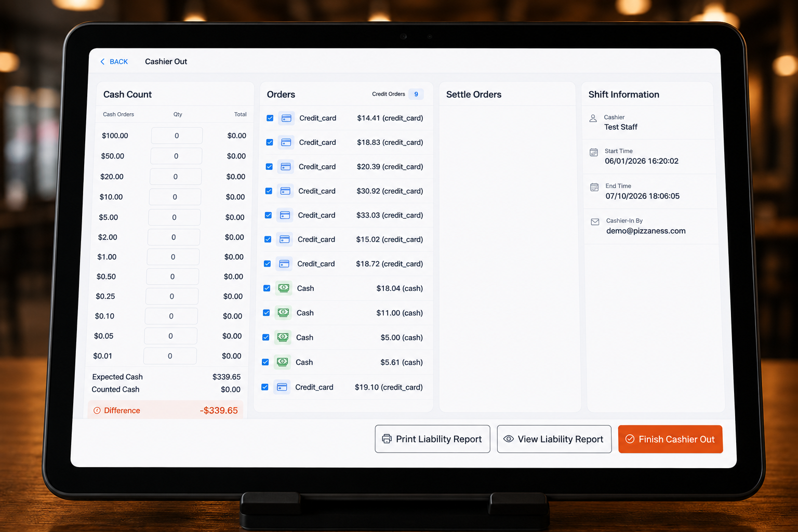This screenshot has width=798, height=532.
Task: Click the Counted Cash value $0.00
Action: click(x=231, y=390)
